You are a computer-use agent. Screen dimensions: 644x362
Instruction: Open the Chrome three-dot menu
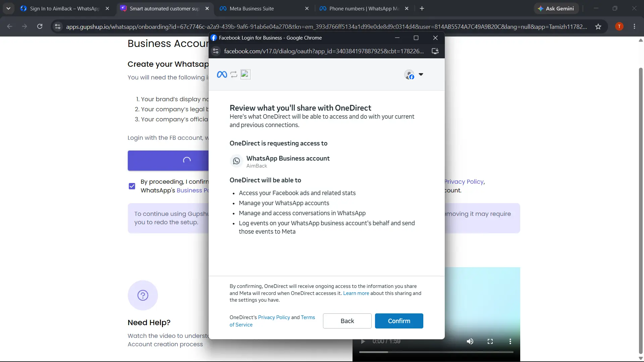pos(634,26)
